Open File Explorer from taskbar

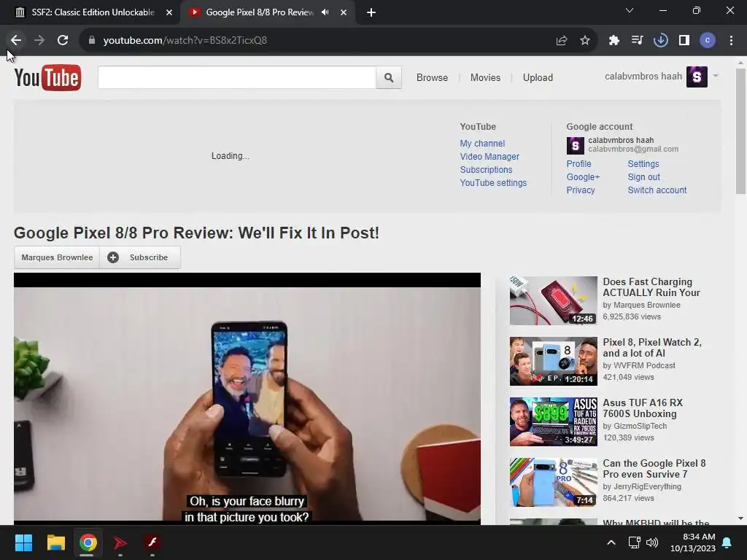tap(55, 542)
